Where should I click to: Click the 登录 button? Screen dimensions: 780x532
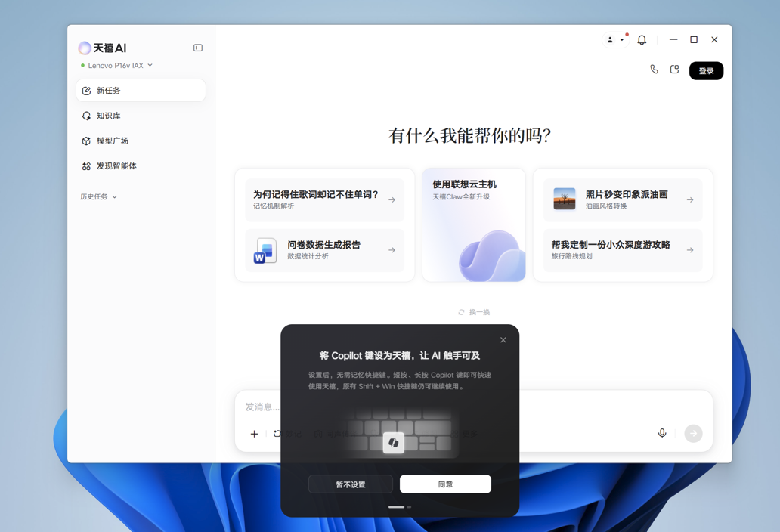(x=707, y=70)
